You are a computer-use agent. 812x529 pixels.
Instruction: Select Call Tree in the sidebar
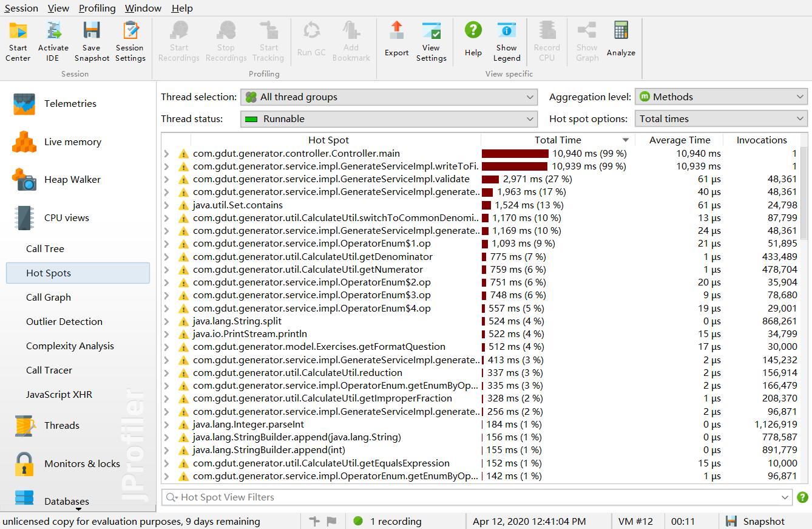[45, 249]
